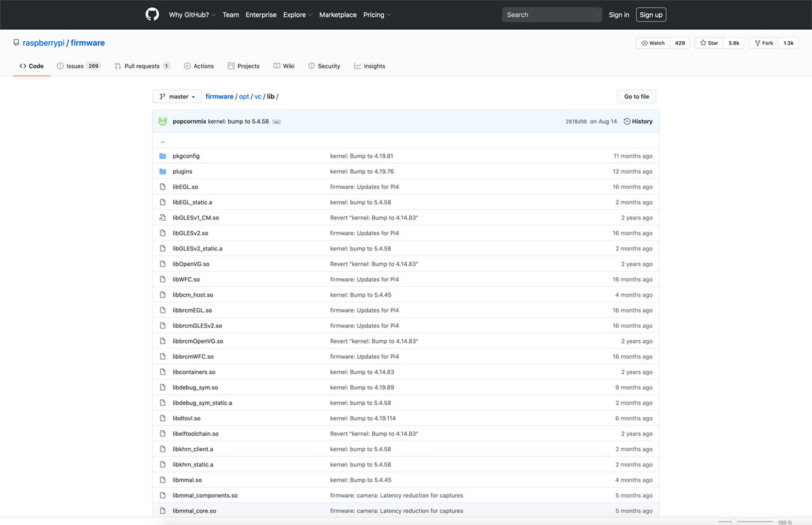Open the libdebug_sym_static.a file
Viewport: 812px width, 525px height.
point(202,403)
